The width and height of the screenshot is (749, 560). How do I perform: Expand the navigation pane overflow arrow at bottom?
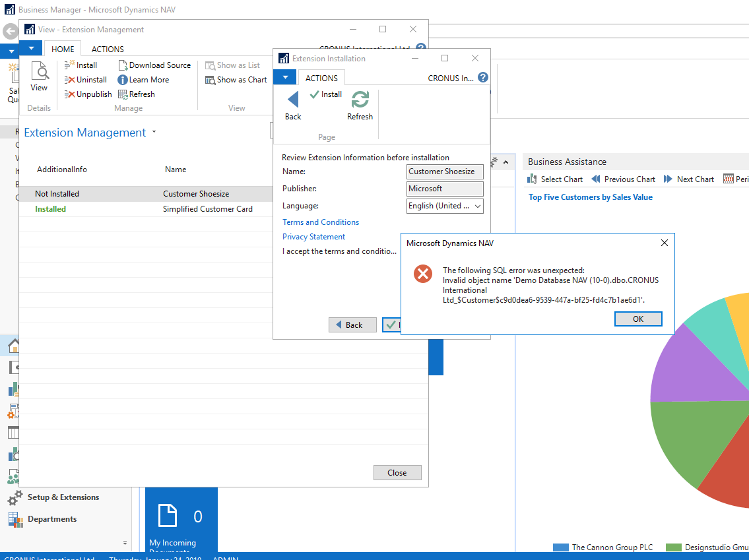click(x=125, y=543)
